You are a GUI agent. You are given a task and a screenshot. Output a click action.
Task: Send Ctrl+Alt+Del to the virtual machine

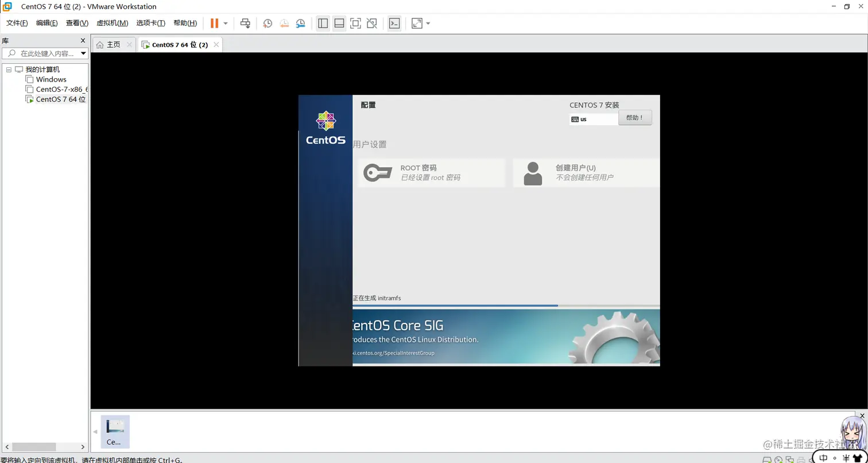click(x=245, y=23)
